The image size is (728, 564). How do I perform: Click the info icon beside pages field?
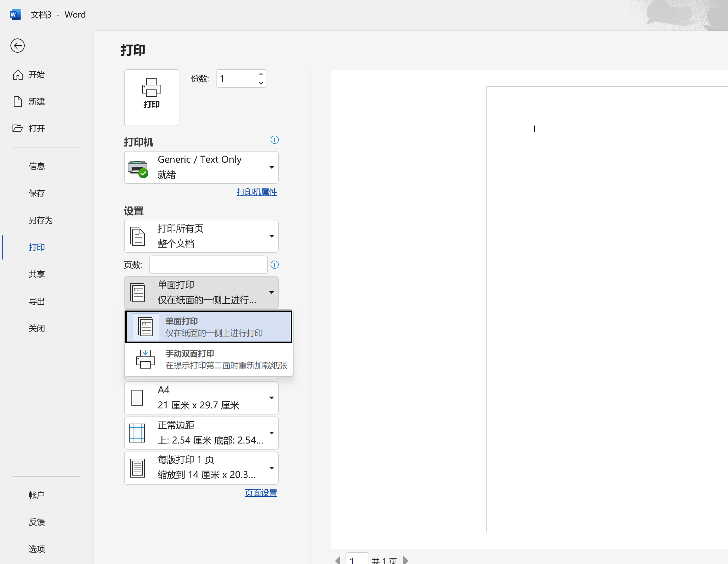point(274,265)
